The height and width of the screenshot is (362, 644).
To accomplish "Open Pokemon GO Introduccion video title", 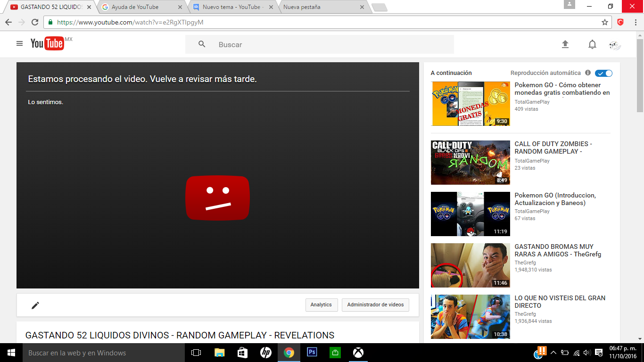I will (x=555, y=199).
